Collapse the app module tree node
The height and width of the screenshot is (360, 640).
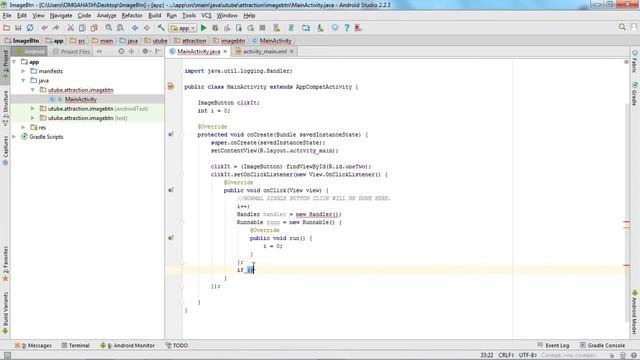click(x=14, y=62)
